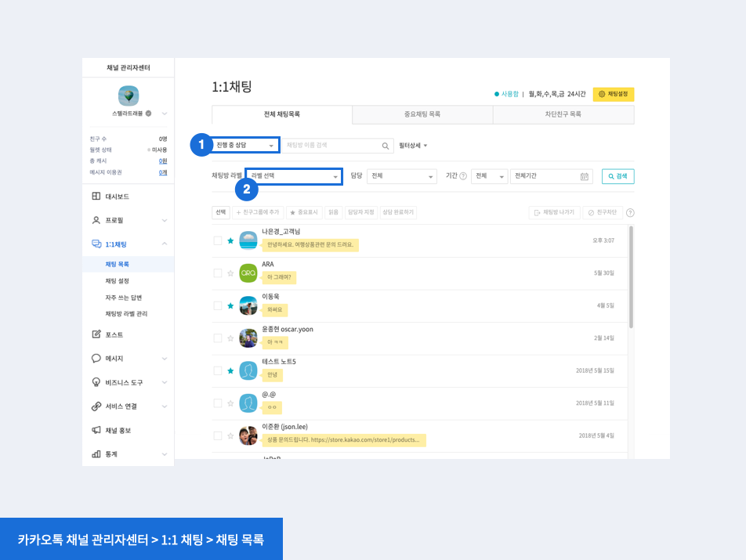Open the 담당 전체 dropdown
This screenshot has height=560, width=746.
(402, 176)
